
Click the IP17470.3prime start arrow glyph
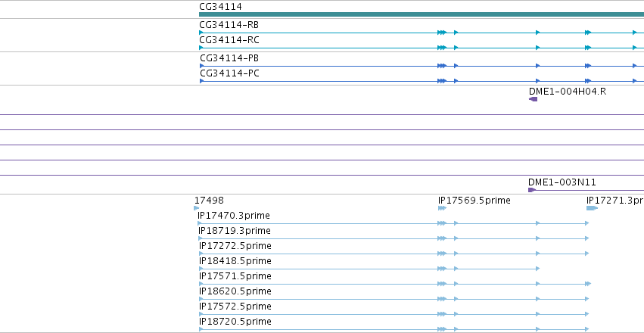(x=200, y=223)
